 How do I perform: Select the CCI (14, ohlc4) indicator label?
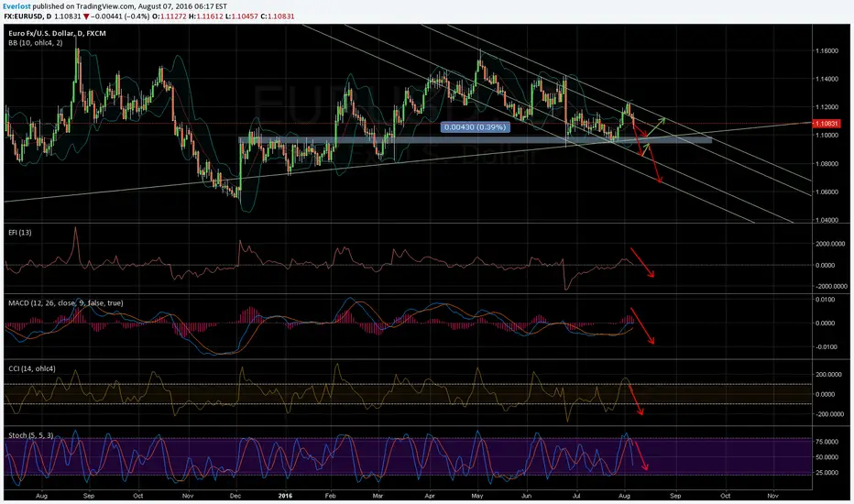click(x=31, y=368)
